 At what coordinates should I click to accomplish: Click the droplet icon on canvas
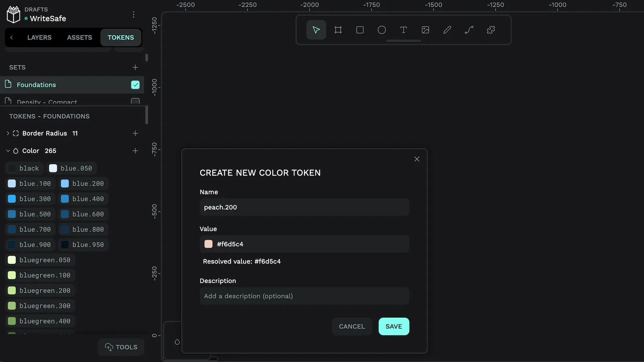coord(177,342)
